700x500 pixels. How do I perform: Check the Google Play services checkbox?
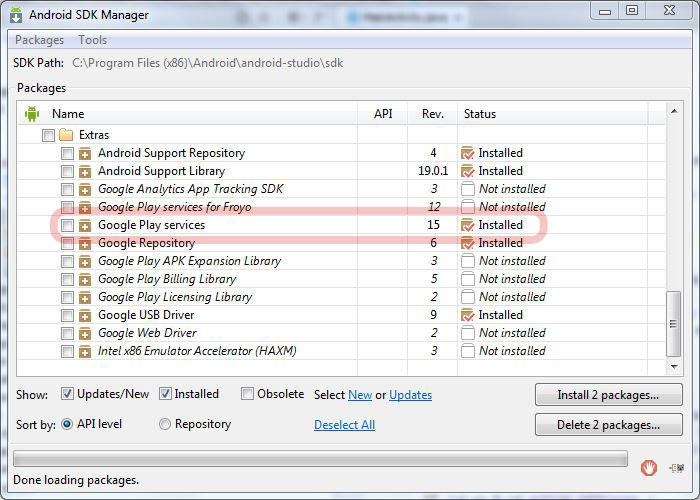(x=67, y=225)
